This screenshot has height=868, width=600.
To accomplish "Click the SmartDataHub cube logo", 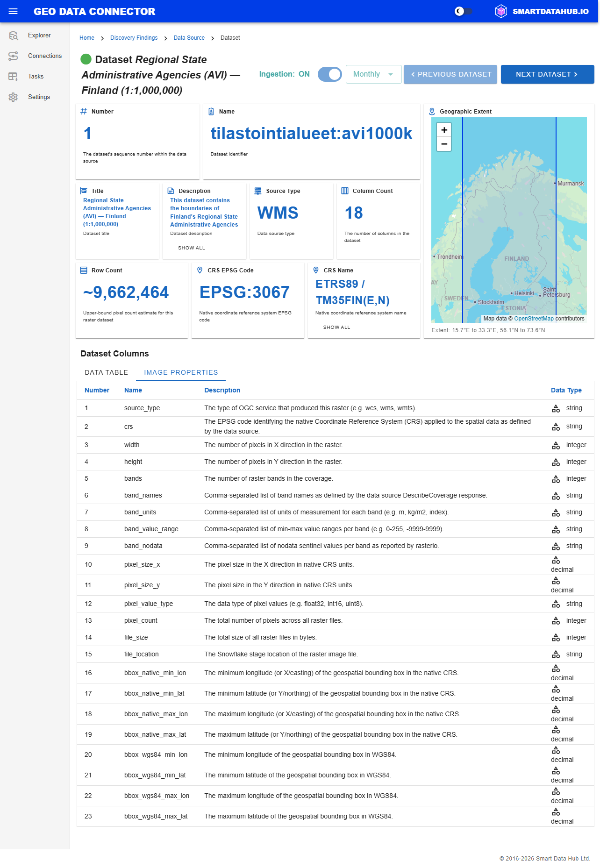I will tap(501, 11).
